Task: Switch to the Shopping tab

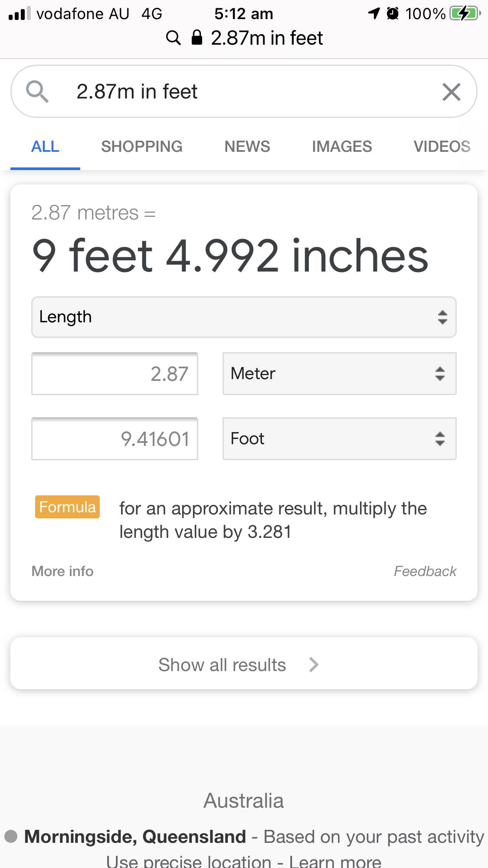Action: point(141,147)
